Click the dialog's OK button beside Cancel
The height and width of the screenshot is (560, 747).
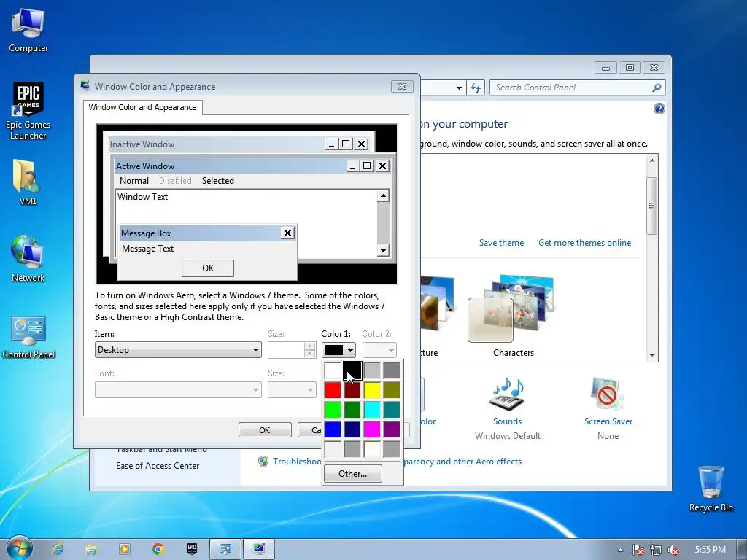click(265, 430)
